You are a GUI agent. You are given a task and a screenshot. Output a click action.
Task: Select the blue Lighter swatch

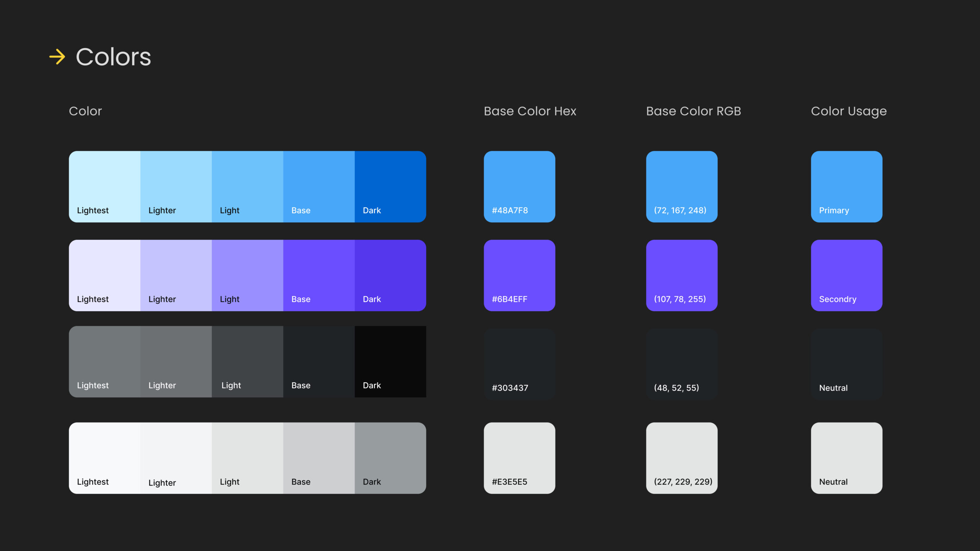(176, 187)
